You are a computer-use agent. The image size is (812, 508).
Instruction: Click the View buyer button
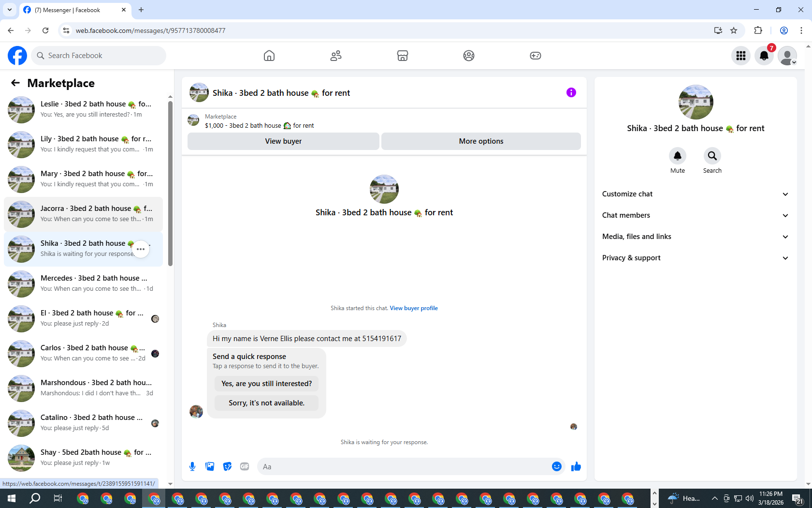pos(283,141)
